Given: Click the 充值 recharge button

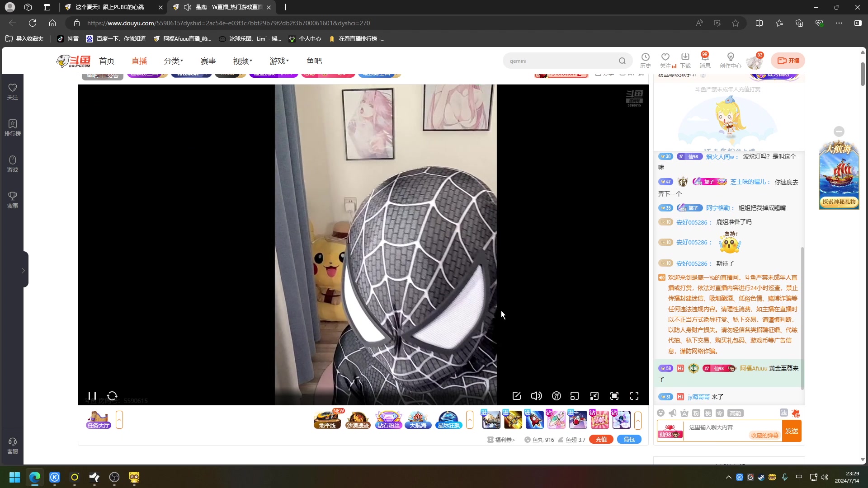Looking at the screenshot, I should coord(601,440).
